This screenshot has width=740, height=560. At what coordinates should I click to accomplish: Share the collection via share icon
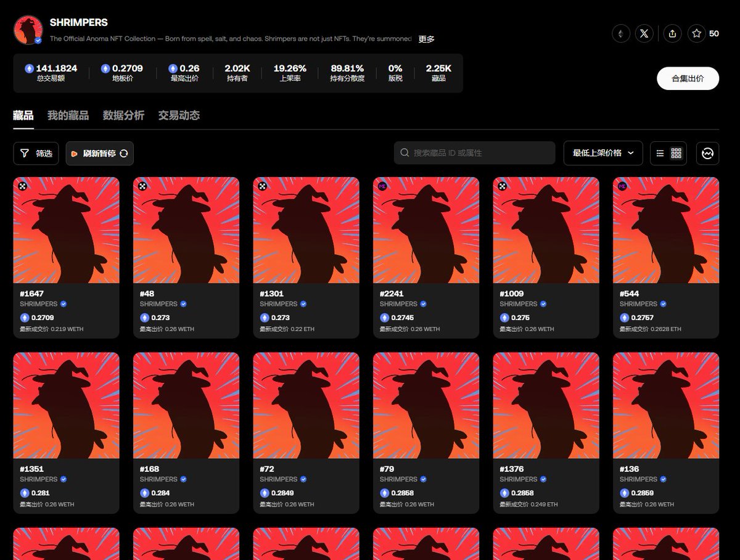coord(673,34)
